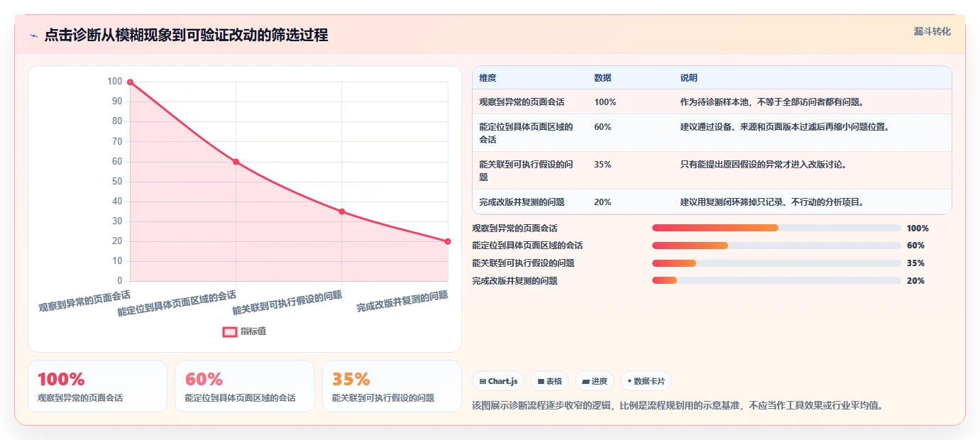This screenshot has width=980, height=440.
Task: Click x-axis label 能定位到具体页面区域的会话
Action: click(177, 303)
